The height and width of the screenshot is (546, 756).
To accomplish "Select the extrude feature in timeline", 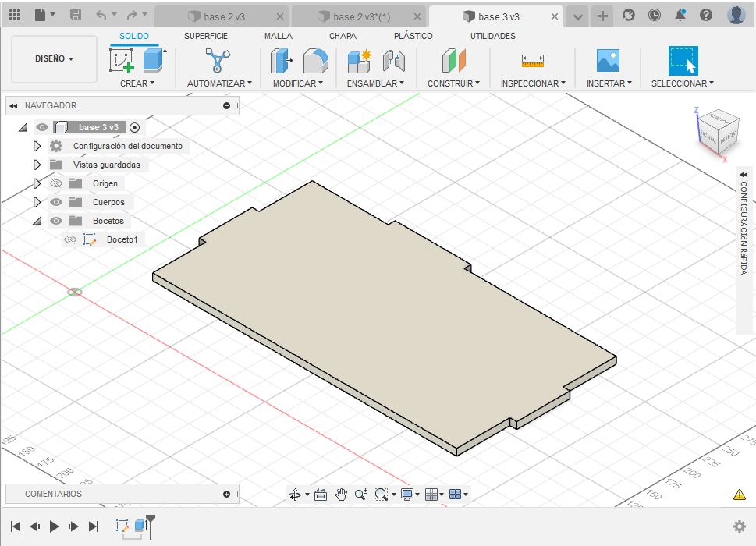I will (140, 525).
